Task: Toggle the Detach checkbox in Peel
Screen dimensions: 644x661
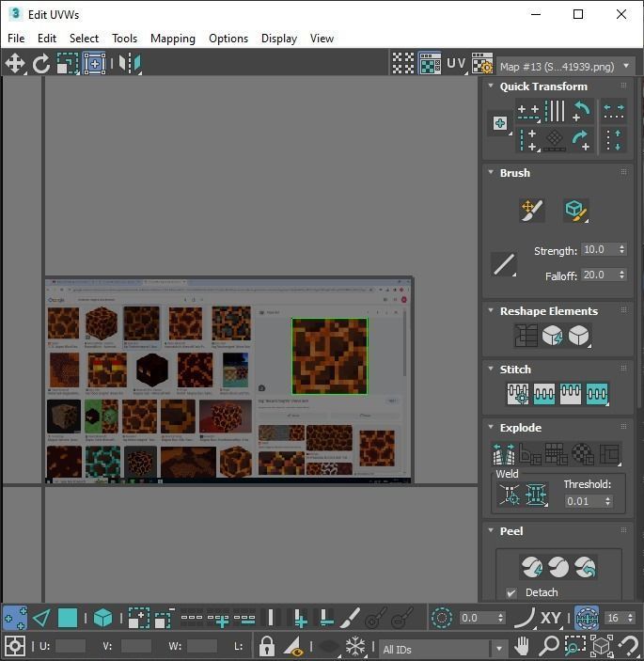Action: tap(511, 592)
